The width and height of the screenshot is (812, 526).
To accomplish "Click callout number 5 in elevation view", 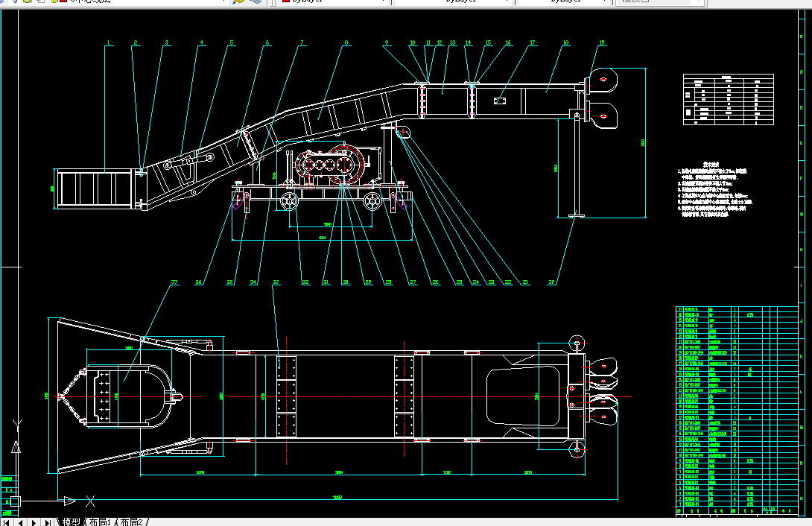I will tap(232, 43).
